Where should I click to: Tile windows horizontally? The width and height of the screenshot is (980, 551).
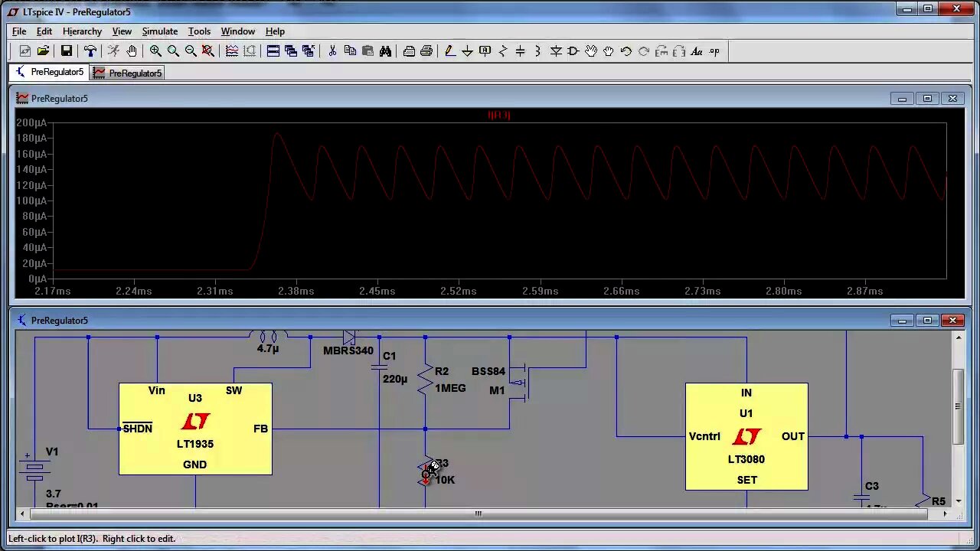click(x=273, y=51)
